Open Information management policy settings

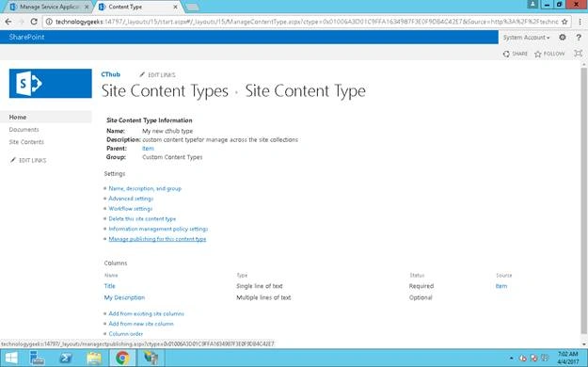158,229
